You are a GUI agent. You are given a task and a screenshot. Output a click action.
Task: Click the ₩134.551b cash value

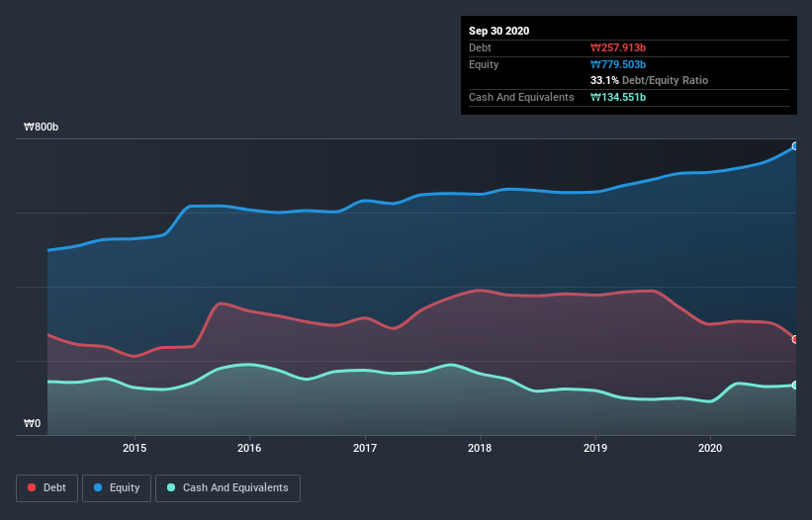pos(618,97)
